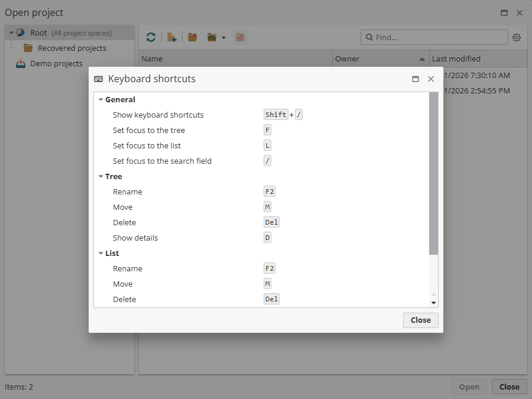Click the new folder toolbar icon
Screen dimensions: 532x399
click(192, 37)
